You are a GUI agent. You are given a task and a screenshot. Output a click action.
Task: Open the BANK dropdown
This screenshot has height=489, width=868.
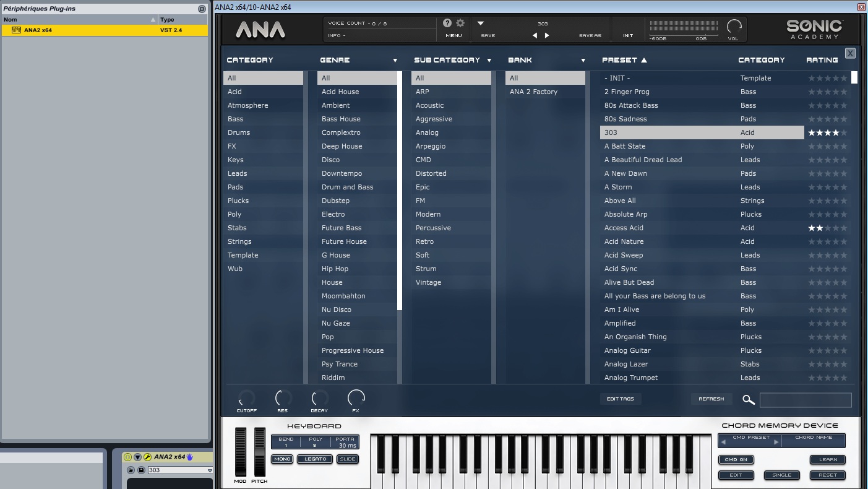[x=582, y=59]
